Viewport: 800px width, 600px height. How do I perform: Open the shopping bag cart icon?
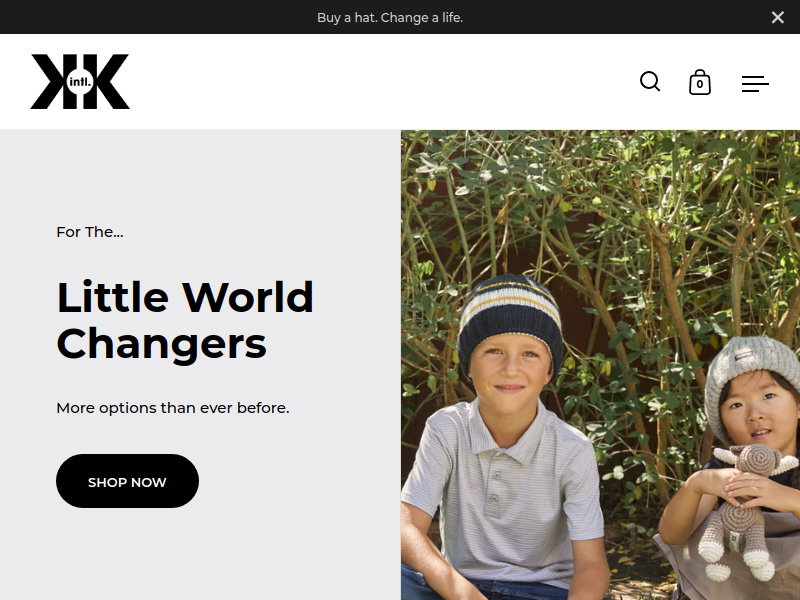pos(699,82)
